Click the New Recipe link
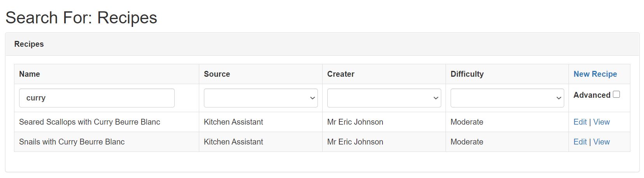This screenshot has width=644, height=178. [x=595, y=74]
